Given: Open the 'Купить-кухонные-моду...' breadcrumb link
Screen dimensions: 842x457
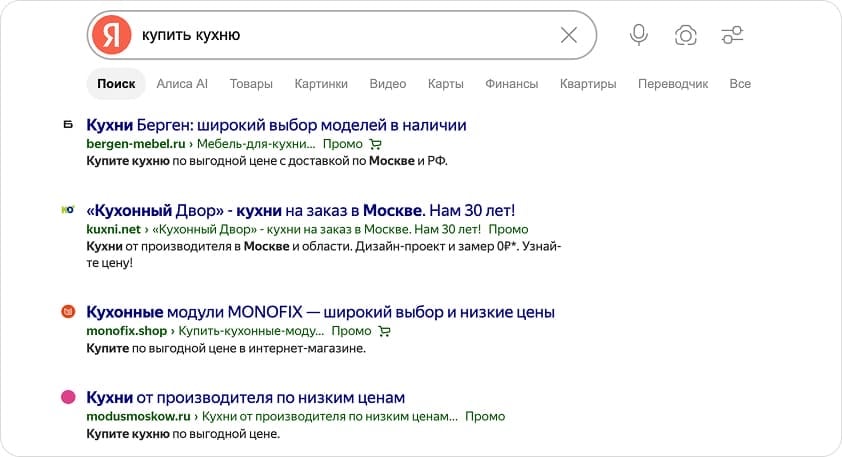Looking at the screenshot, I should pyautogui.click(x=251, y=331).
